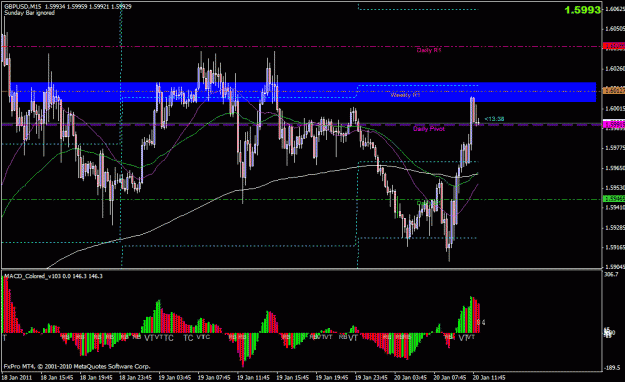Click the 1.59410 price axis label
The image size is (625, 382).
click(615, 207)
